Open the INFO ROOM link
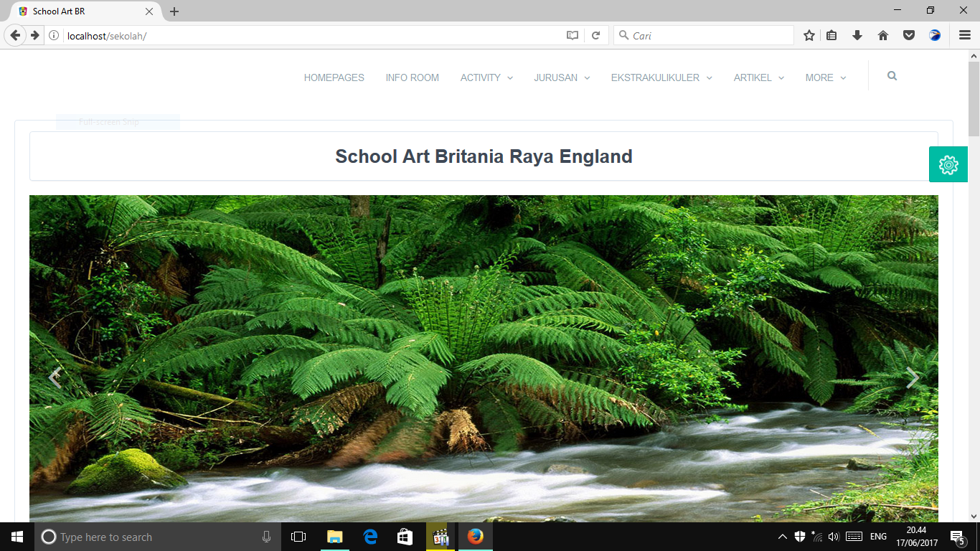 click(x=412, y=77)
